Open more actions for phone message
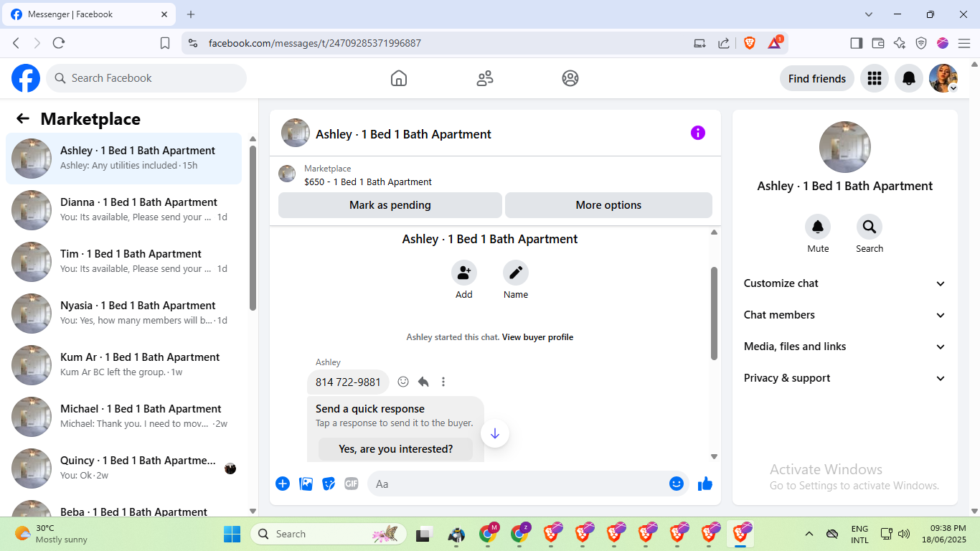The height and width of the screenshot is (551, 980). tap(443, 382)
